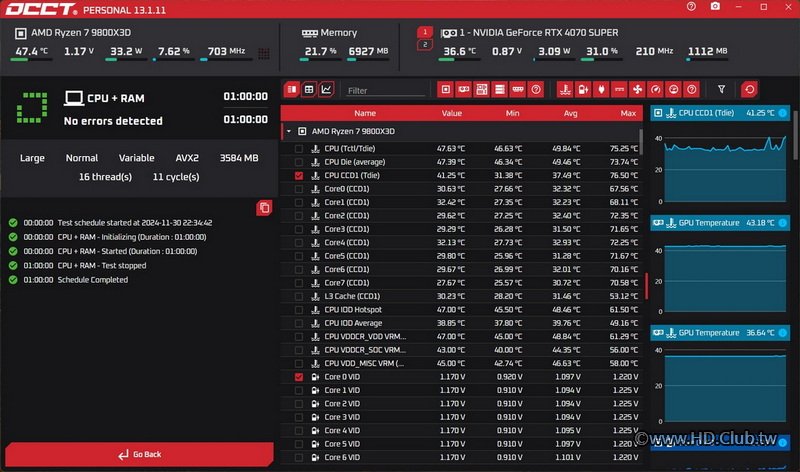Toggle CPU sensors filter icon
Image resolution: width=800 pixels, height=472 pixels.
click(x=446, y=89)
